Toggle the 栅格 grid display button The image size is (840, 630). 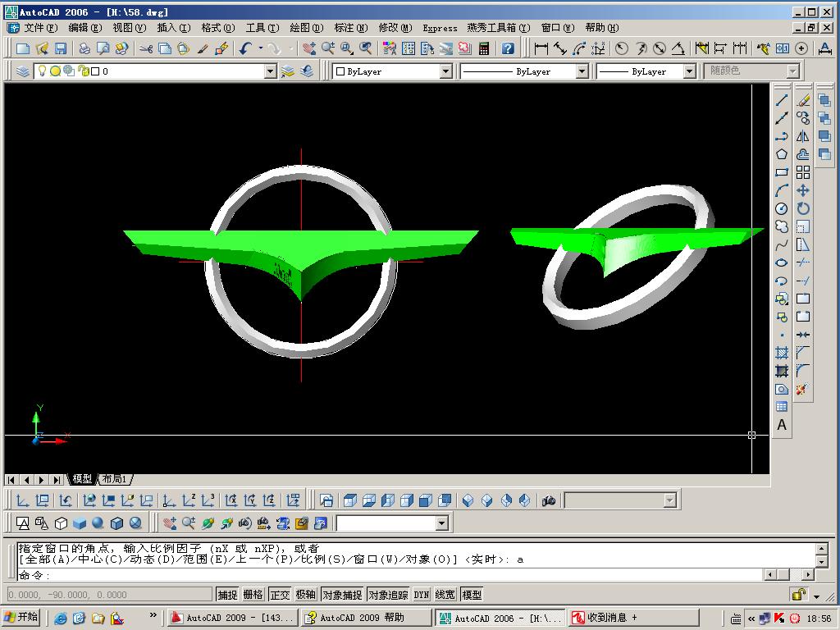click(253, 595)
